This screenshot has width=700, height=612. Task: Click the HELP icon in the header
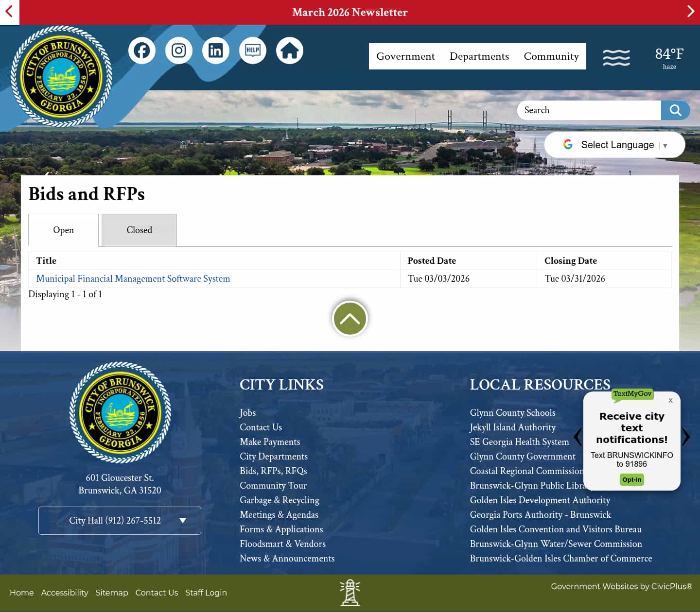(252, 50)
